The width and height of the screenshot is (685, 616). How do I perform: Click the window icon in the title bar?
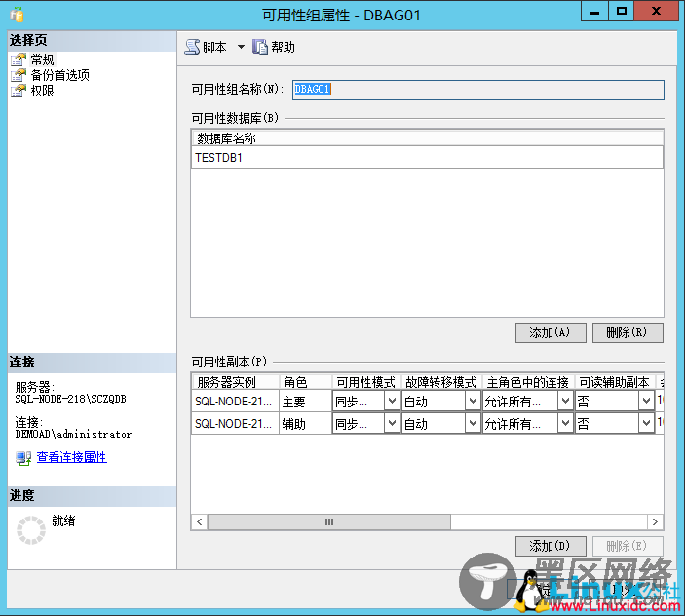pyautogui.click(x=17, y=15)
